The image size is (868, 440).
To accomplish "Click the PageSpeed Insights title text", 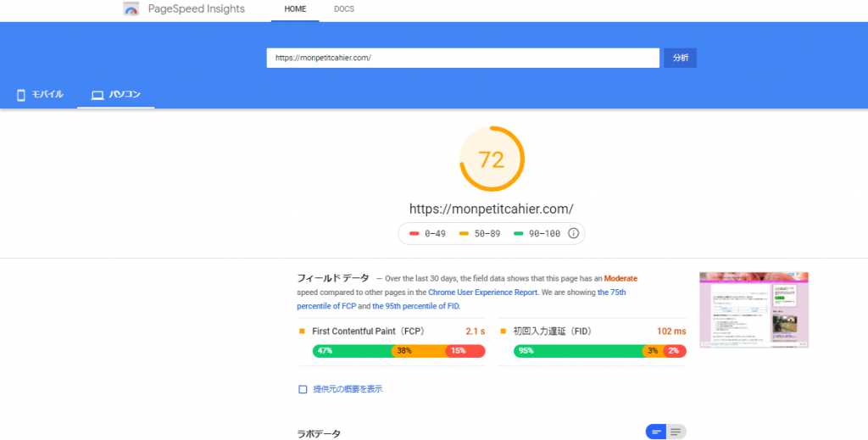I will click(x=197, y=8).
